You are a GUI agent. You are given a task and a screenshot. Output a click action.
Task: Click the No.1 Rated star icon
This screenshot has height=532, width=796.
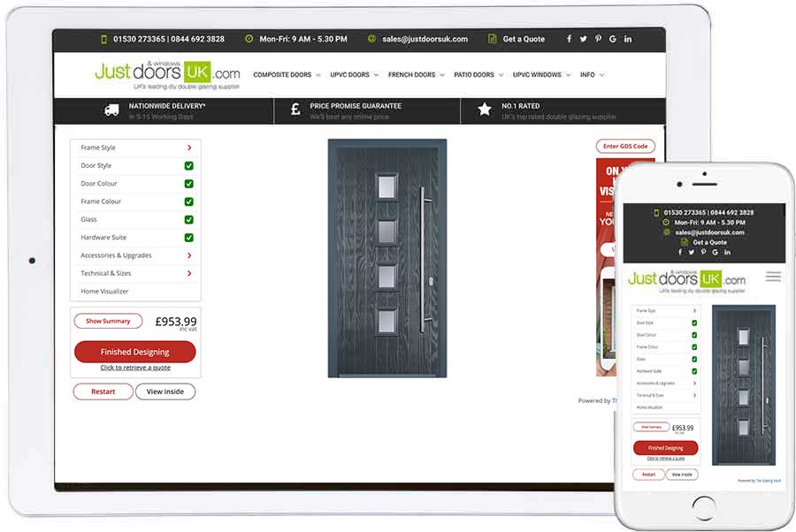pyautogui.click(x=484, y=110)
